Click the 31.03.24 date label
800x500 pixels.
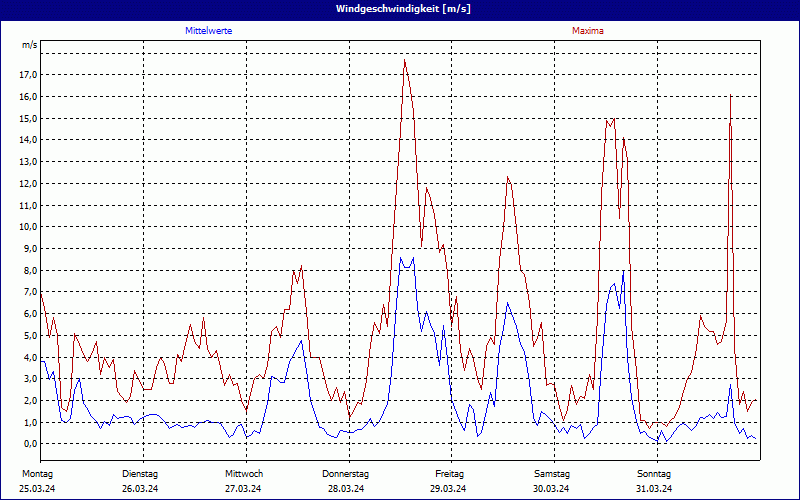pyautogui.click(x=655, y=489)
